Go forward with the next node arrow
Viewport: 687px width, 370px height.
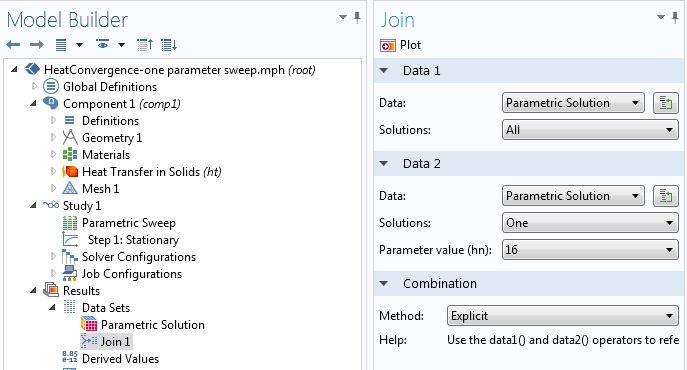click(x=37, y=44)
